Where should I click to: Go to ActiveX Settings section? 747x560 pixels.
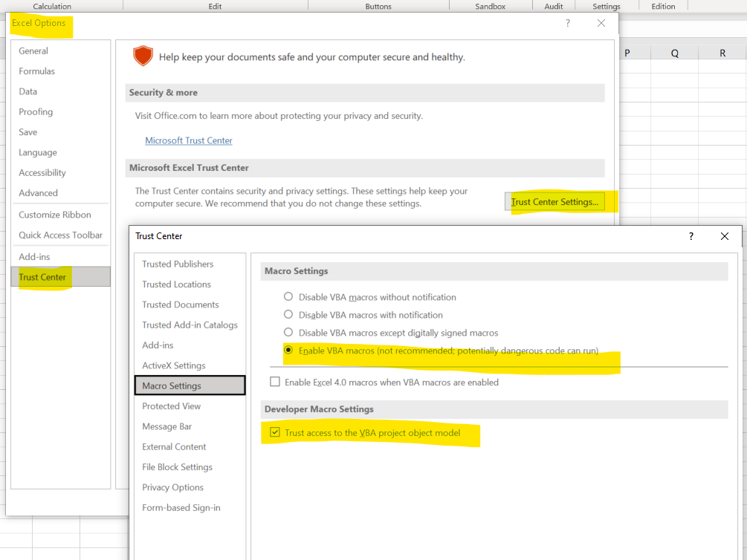(x=174, y=365)
